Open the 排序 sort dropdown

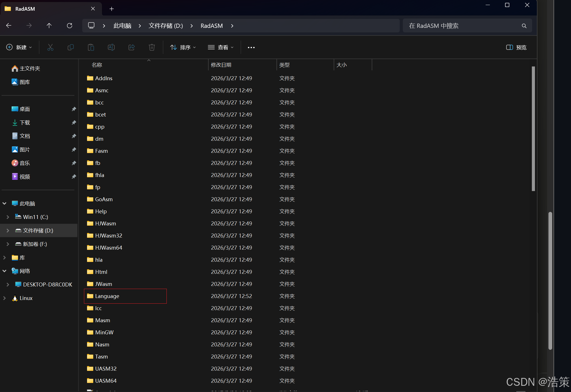(183, 47)
